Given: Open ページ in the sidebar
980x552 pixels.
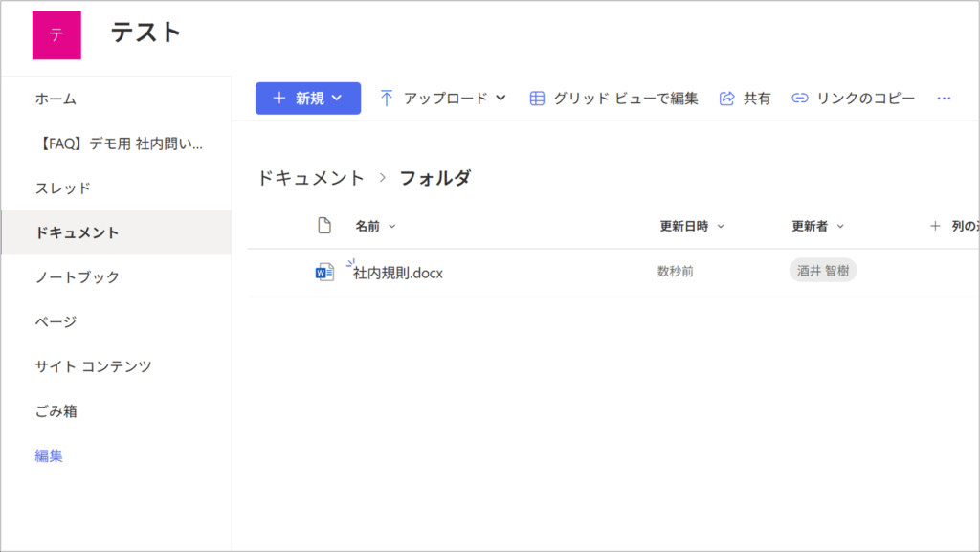Looking at the screenshot, I should (56, 321).
